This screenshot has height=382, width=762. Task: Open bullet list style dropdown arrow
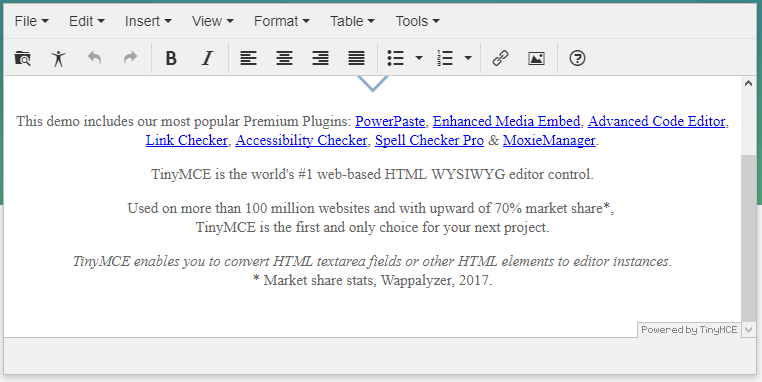click(419, 58)
